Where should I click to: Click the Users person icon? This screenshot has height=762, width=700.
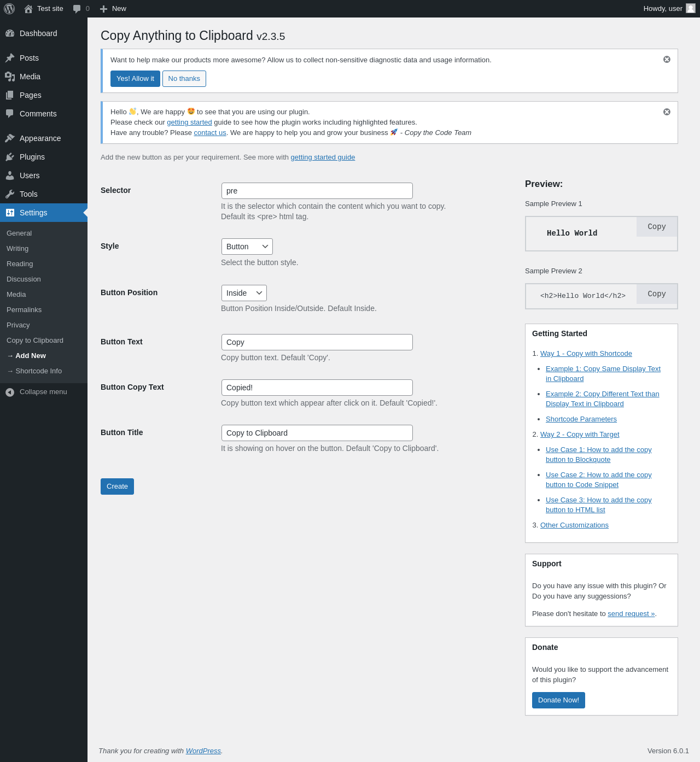10,175
